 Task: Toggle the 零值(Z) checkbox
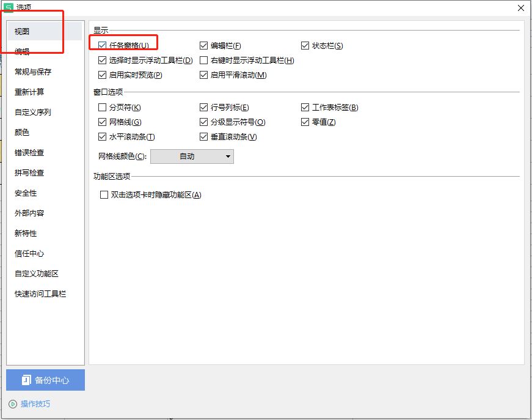click(x=305, y=122)
